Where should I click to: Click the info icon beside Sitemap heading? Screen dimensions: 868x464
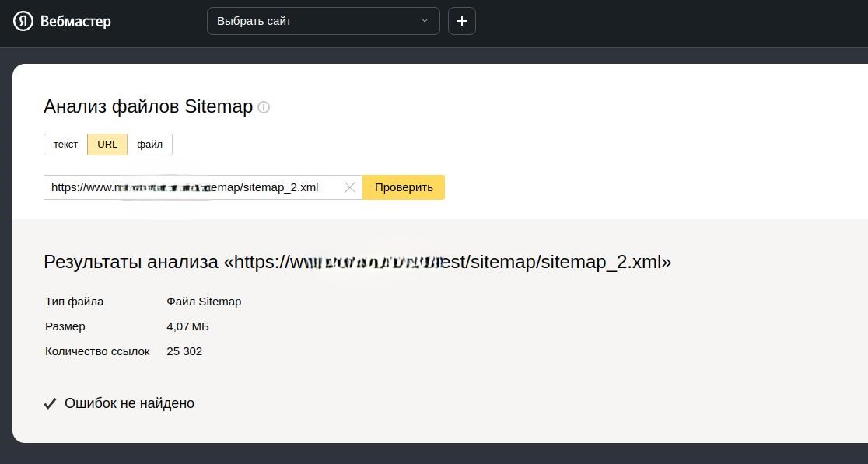[x=264, y=107]
